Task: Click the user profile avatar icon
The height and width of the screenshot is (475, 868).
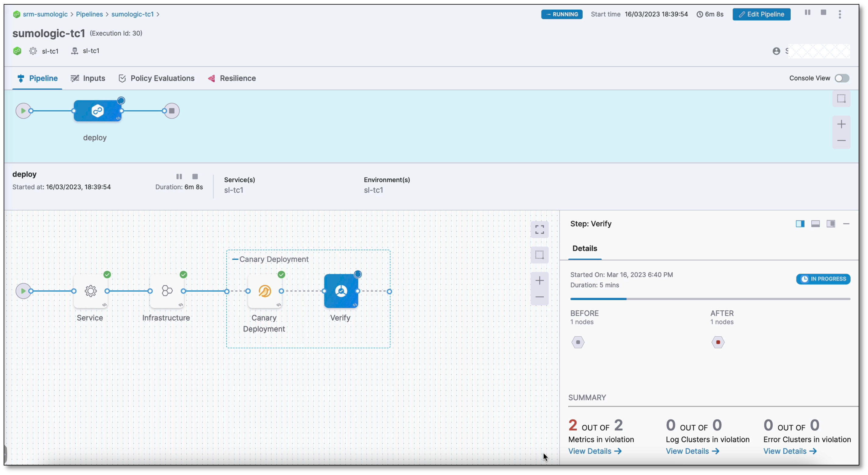Action: pyautogui.click(x=776, y=51)
